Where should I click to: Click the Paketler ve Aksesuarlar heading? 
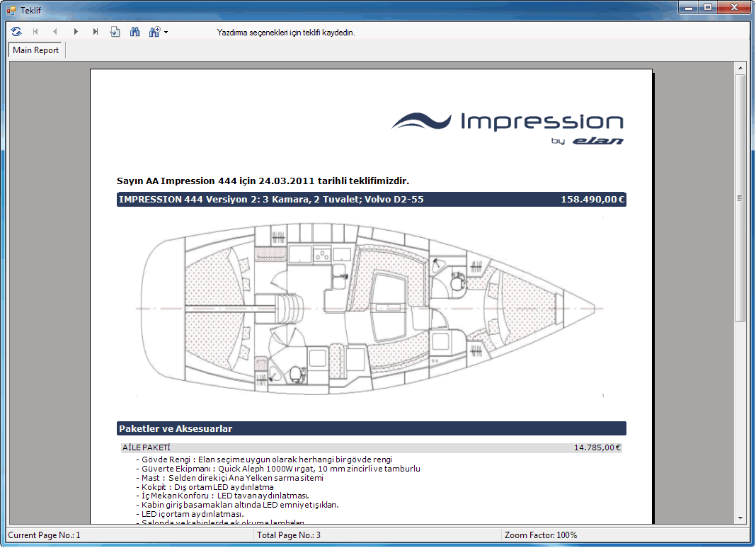(x=176, y=428)
